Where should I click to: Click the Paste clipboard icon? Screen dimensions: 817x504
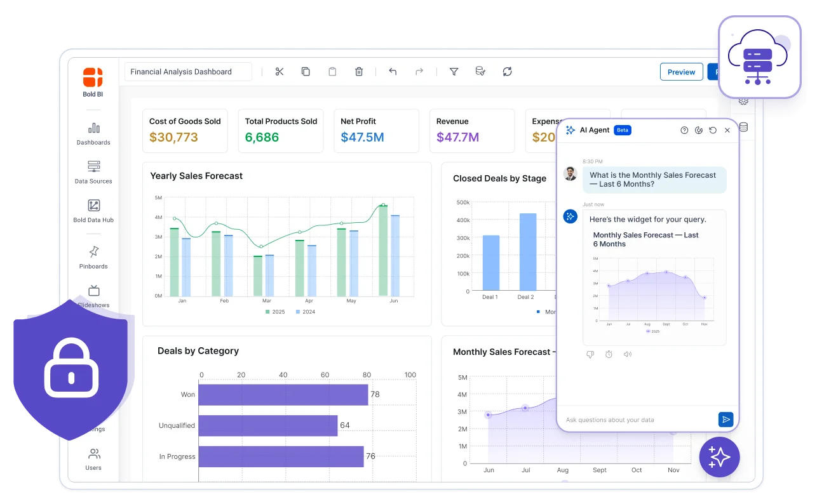332,72
